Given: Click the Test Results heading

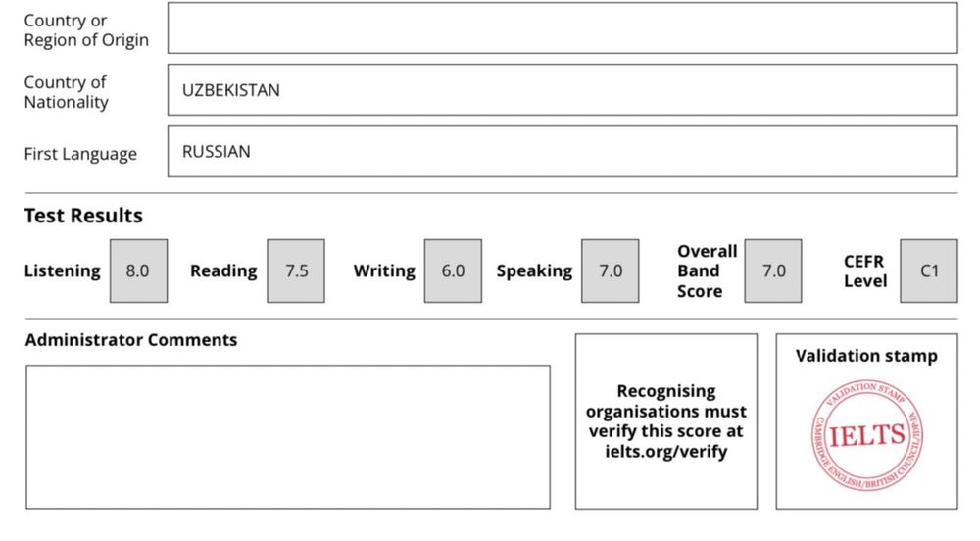Looking at the screenshot, I should tap(83, 216).
